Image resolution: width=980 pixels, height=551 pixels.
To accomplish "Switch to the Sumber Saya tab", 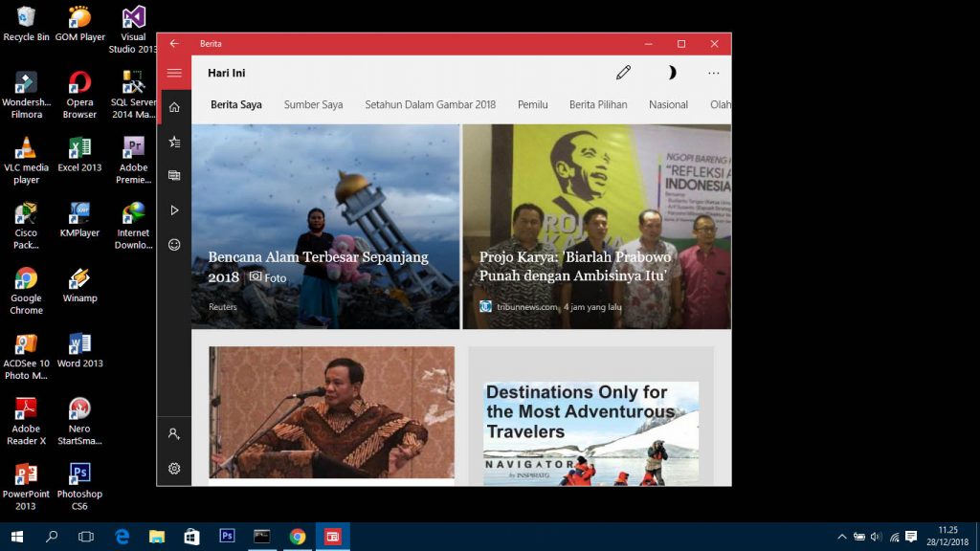I will 313,105.
